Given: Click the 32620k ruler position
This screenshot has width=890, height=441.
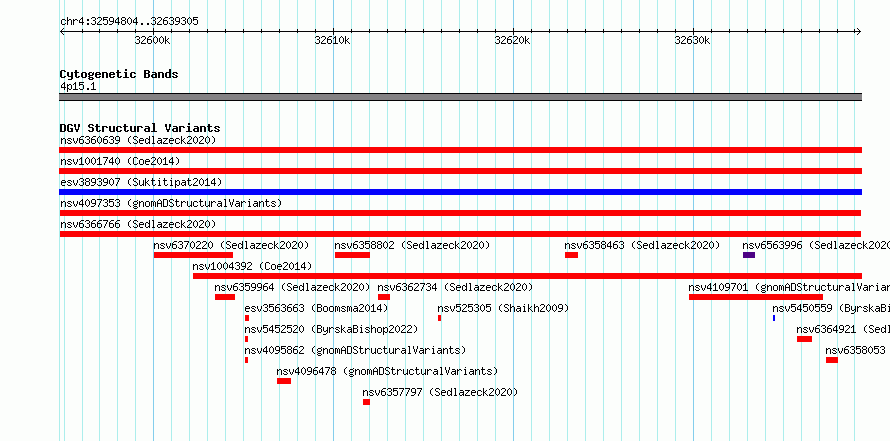Looking at the screenshot, I should pos(513,40).
